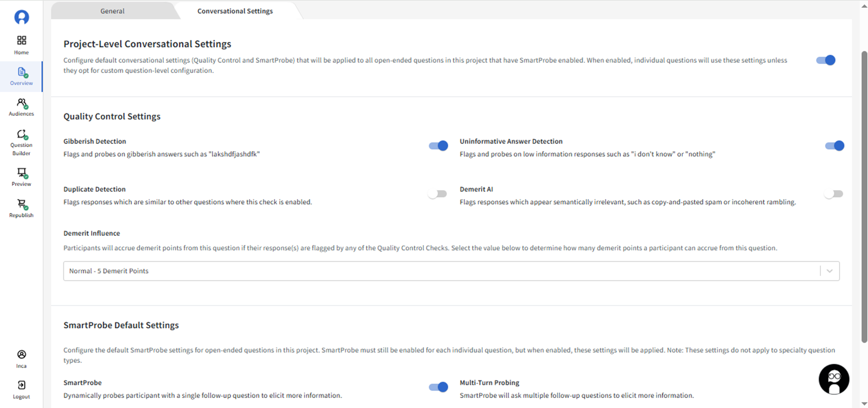
Task: Disable Gibberish Detection toggle
Action: click(438, 146)
